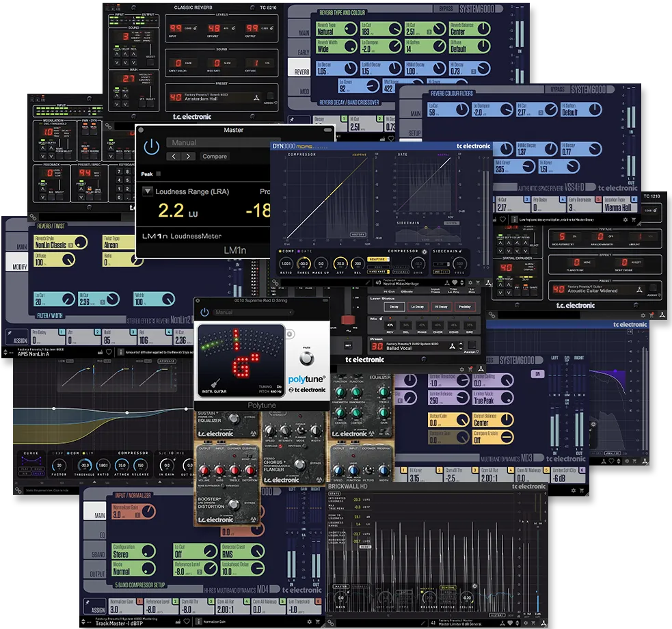This screenshot has width=672, height=629.
Task: Select the EXP mode in the multiband compressor
Action: pyautogui.click(x=59, y=453)
